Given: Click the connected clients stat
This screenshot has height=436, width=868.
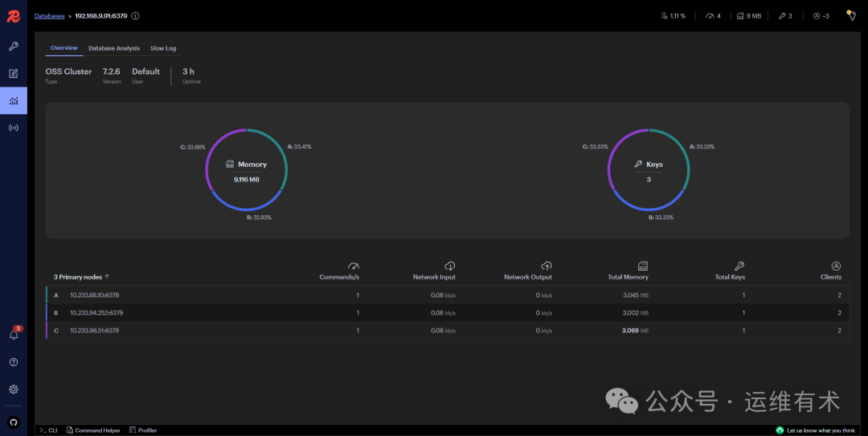Looking at the screenshot, I should (x=821, y=16).
